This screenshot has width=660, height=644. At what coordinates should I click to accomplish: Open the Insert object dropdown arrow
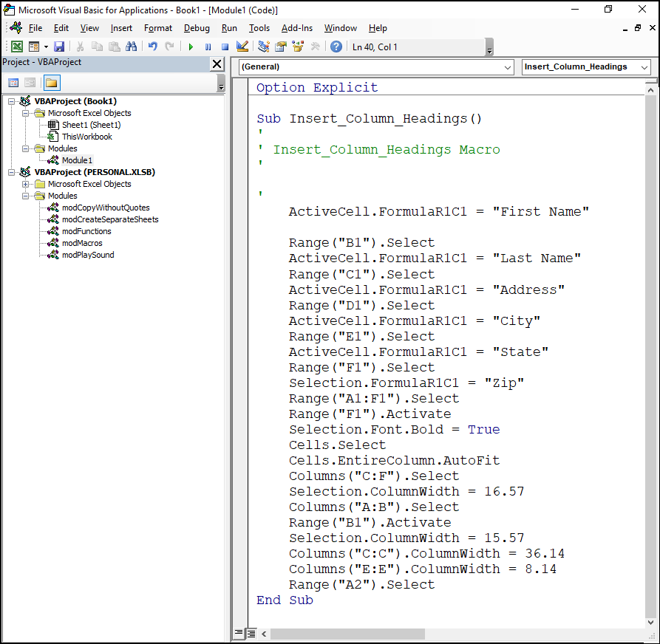point(46,47)
